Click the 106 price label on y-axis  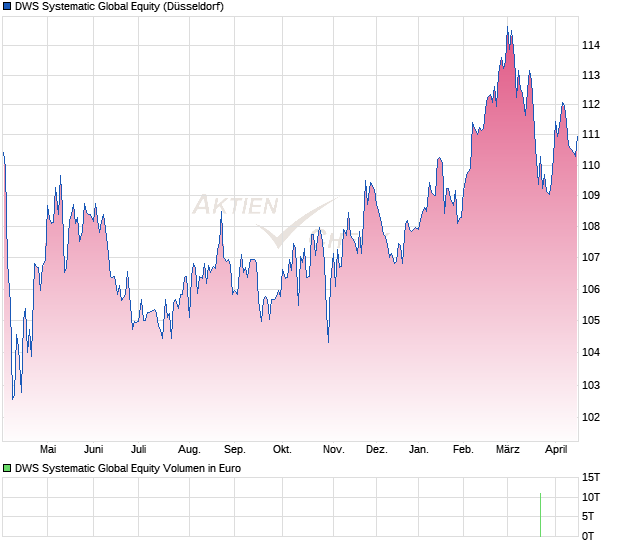click(x=591, y=289)
